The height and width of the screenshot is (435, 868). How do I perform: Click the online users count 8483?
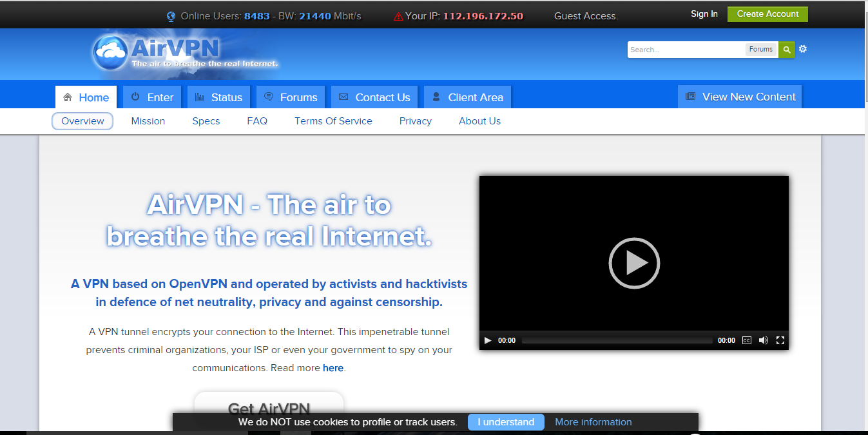257,16
